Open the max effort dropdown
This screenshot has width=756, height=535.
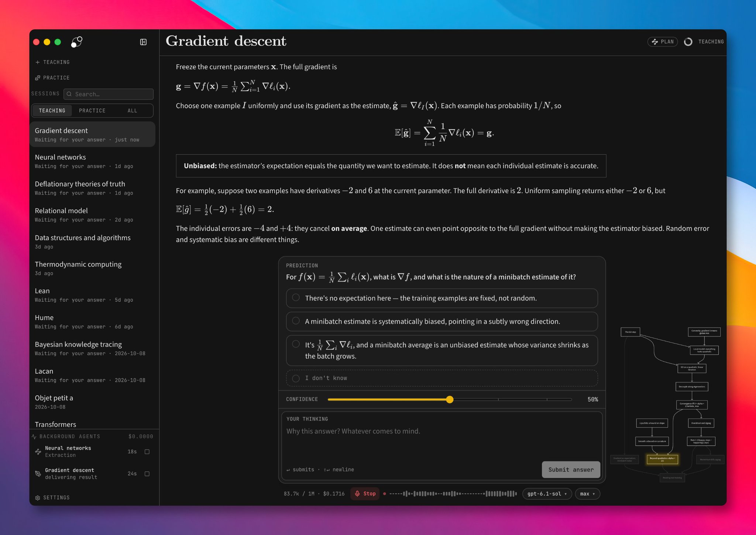[587, 494]
